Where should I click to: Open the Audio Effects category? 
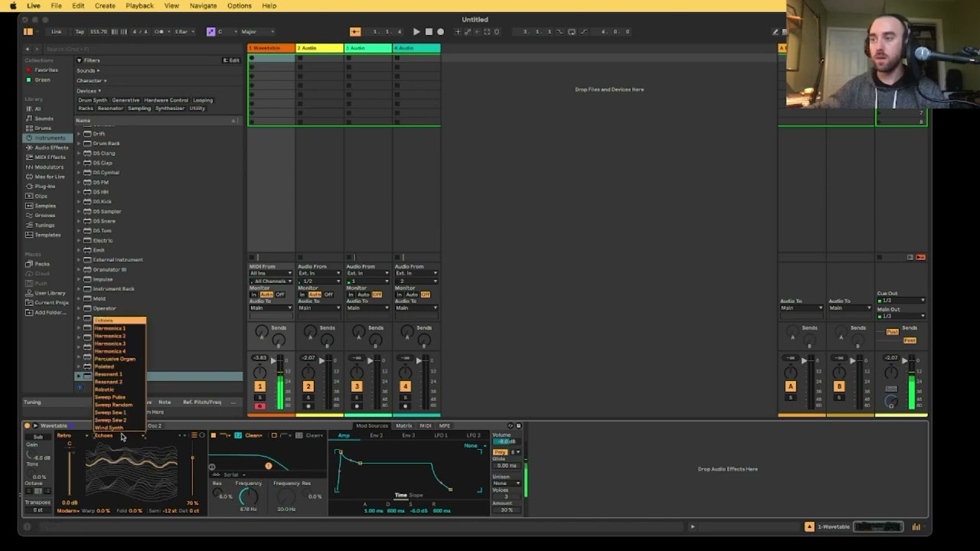(x=51, y=147)
